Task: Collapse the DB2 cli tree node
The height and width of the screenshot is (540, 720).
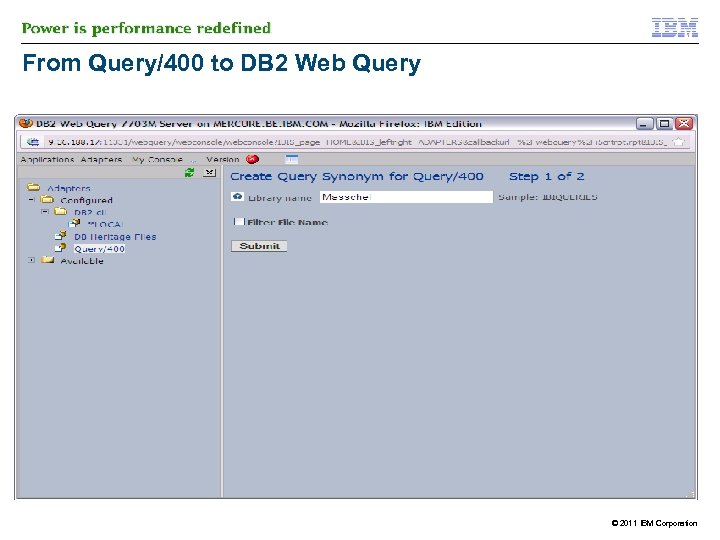Action: coord(45,212)
